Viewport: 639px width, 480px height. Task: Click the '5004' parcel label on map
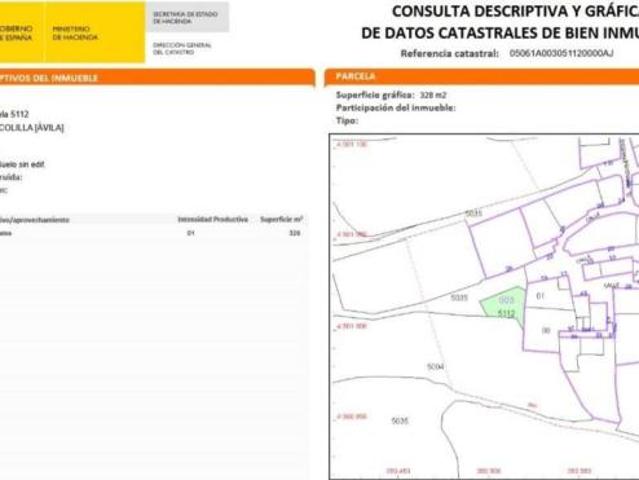(x=435, y=367)
